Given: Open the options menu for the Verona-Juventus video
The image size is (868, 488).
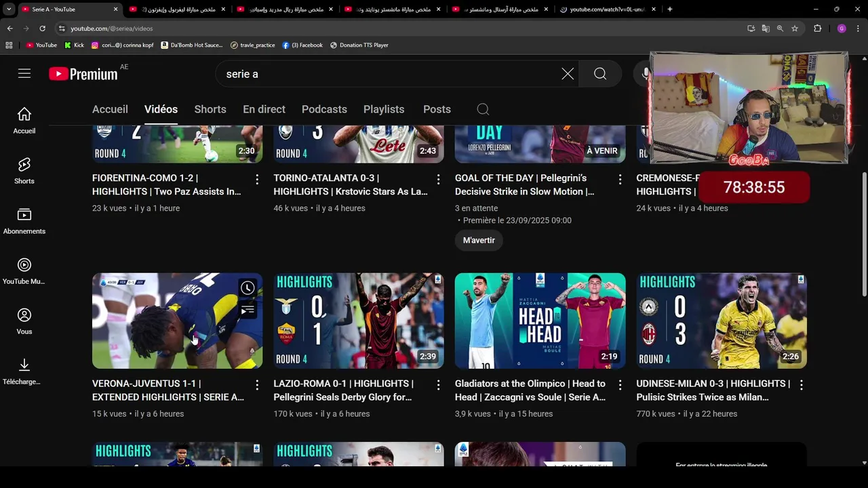Looking at the screenshot, I should pyautogui.click(x=257, y=384).
